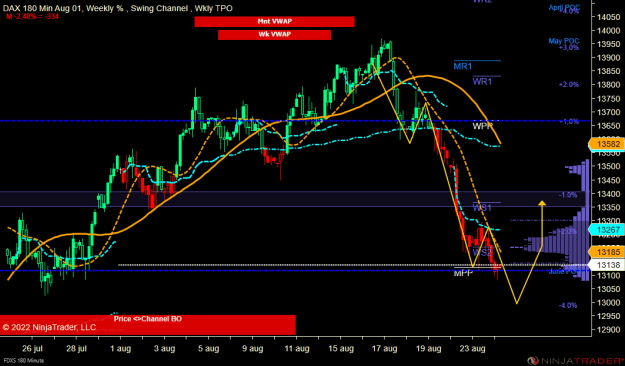
Task: Click the 13750 price axis value
Action: (x=609, y=98)
